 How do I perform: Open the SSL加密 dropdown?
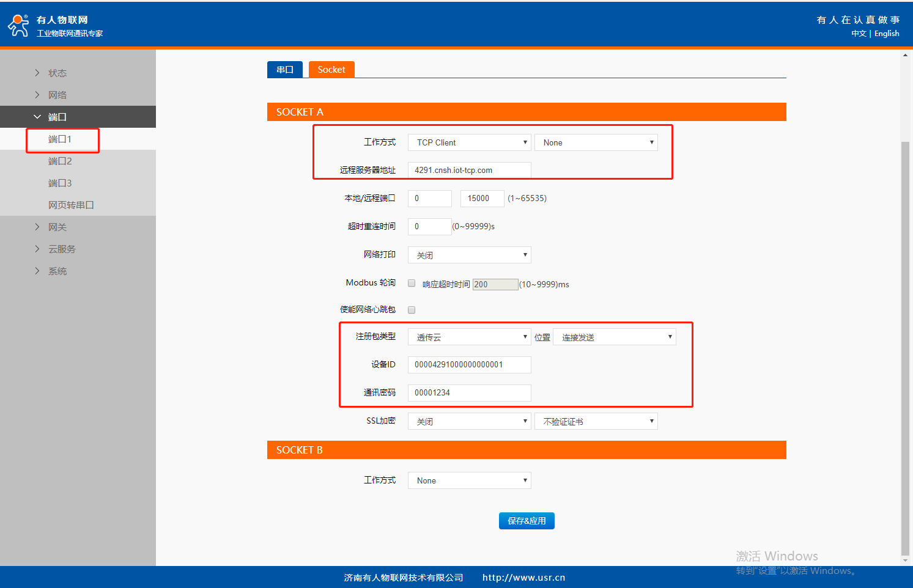pyautogui.click(x=469, y=421)
